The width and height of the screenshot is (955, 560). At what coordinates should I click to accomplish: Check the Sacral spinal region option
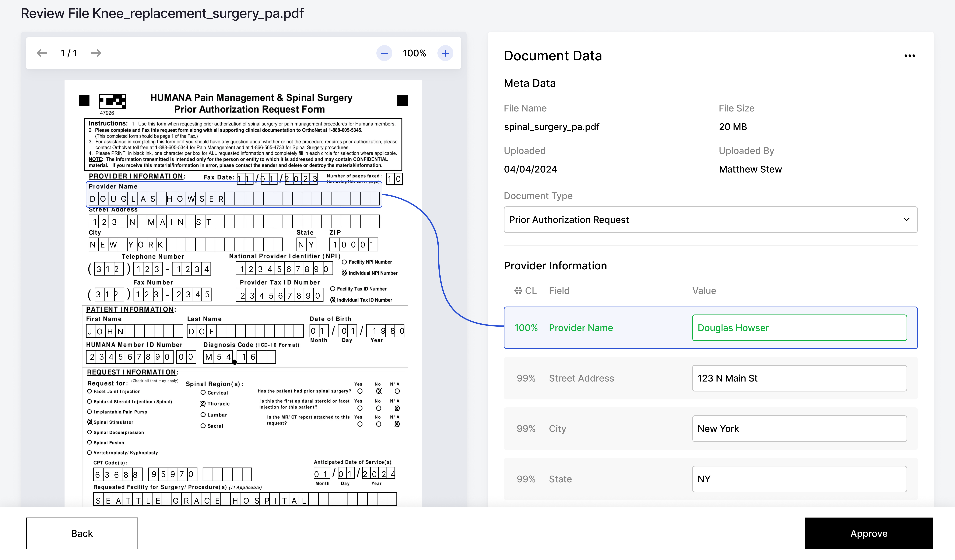coord(203,426)
